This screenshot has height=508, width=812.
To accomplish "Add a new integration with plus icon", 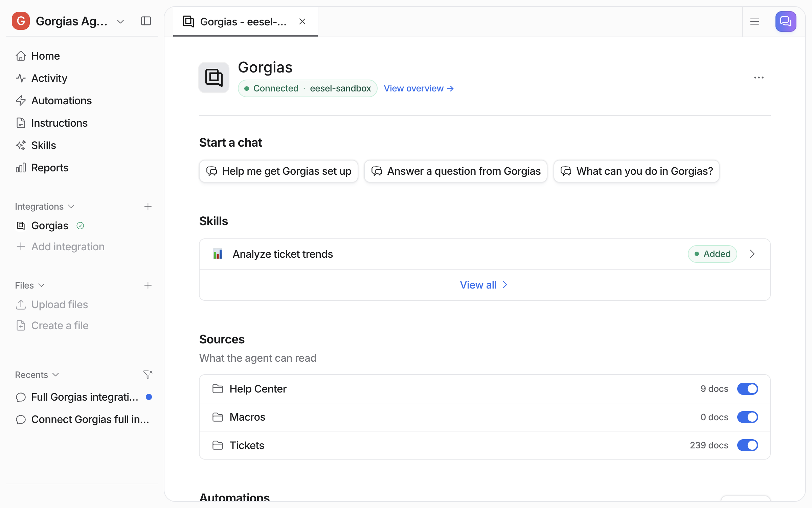I will point(148,207).
